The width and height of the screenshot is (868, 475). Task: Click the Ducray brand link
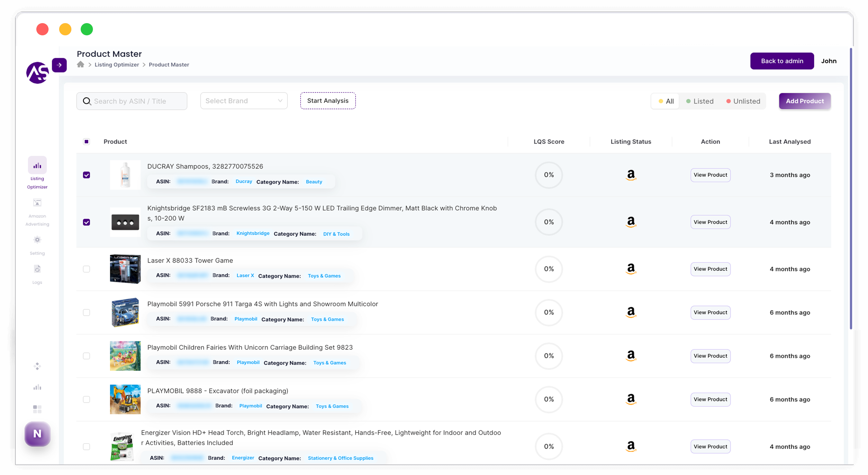244,181
